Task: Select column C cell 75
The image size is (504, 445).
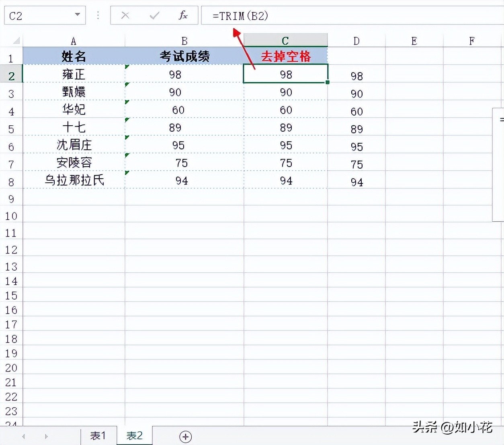Action: click(286, 163)
